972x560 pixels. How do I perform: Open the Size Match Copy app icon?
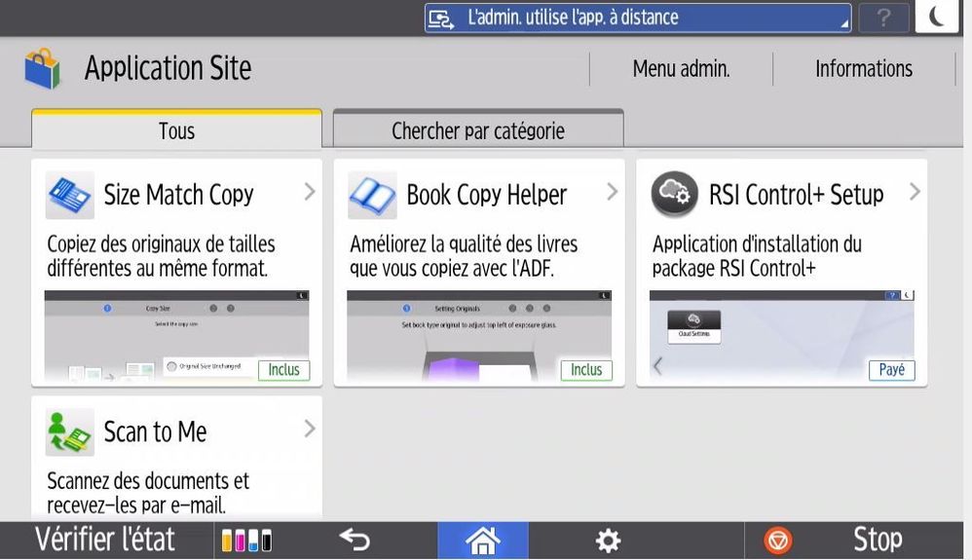click(x=69, y=195)
